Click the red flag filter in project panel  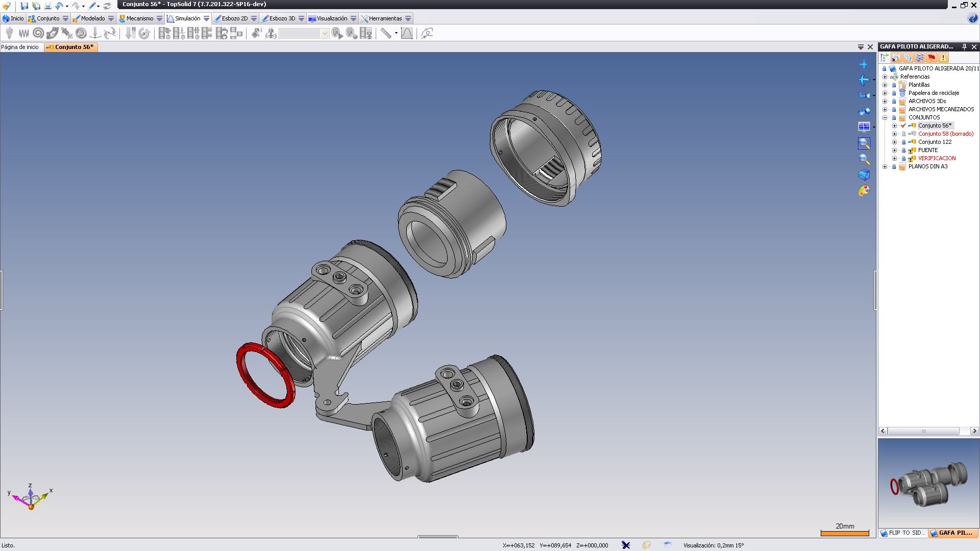932,58
